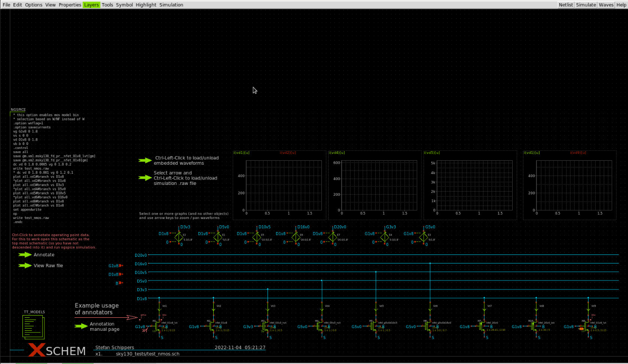This screenshot has height=364, width=628.
Task: Select the i(vd4) waveform graph
Action: (x=374, y=185)
